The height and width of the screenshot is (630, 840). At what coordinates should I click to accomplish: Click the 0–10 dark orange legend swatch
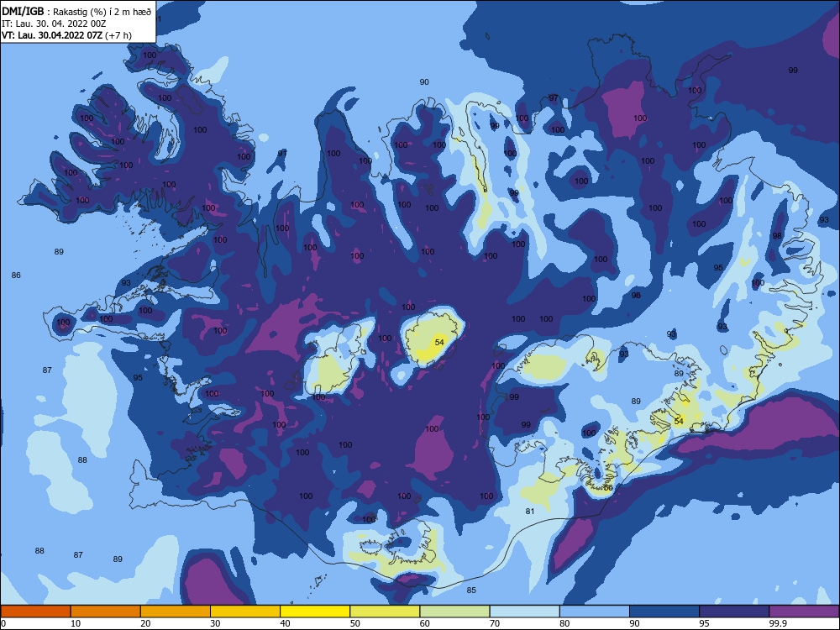click(35, 612)
